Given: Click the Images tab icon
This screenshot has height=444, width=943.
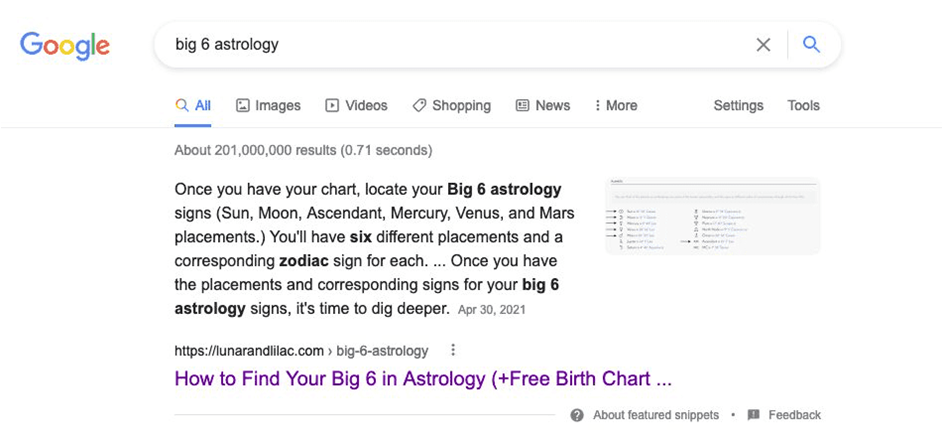Looking at the screenshot, I should point(243,105).
